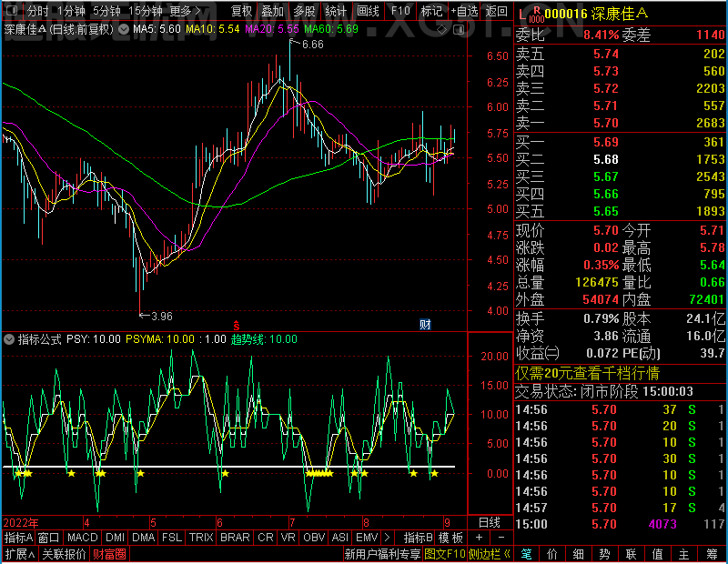728x564 pixels.
Task: Click the 仅需20元查看千档行情 promotion link
Action: [587, 373]
